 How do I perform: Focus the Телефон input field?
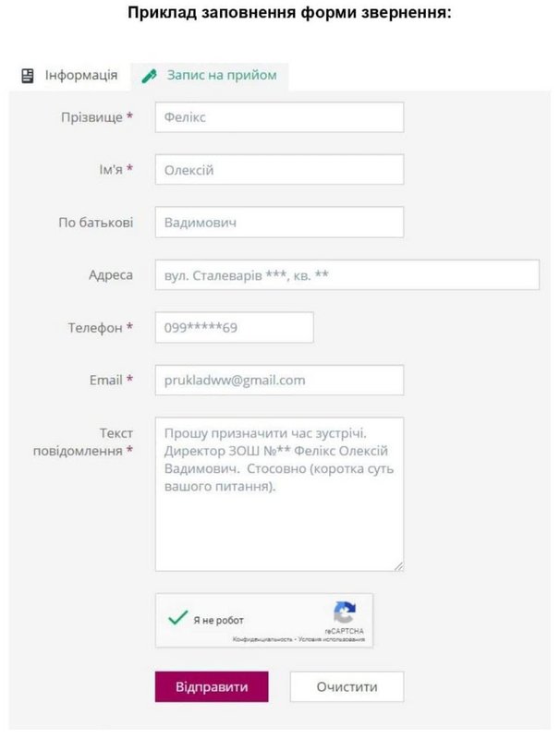click(234, 328)
